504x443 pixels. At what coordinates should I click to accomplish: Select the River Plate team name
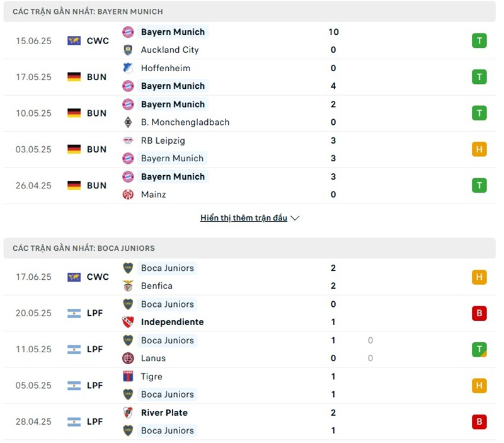164,413
